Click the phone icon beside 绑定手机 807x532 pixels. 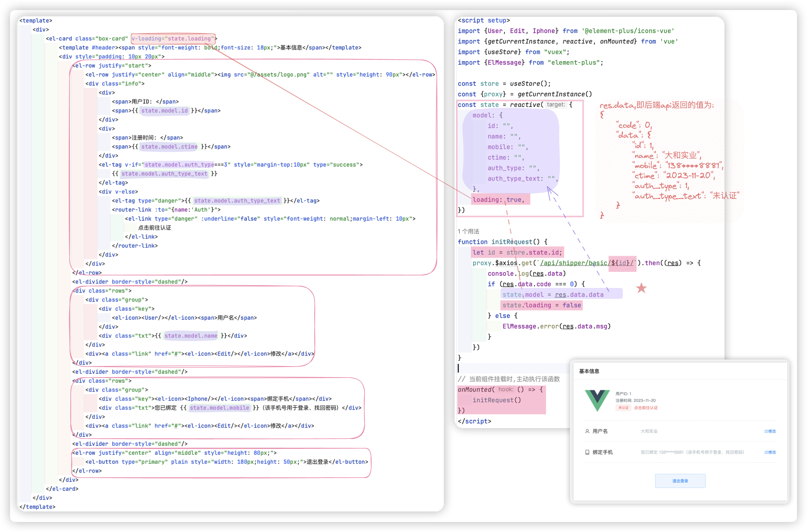pos(587,452)
